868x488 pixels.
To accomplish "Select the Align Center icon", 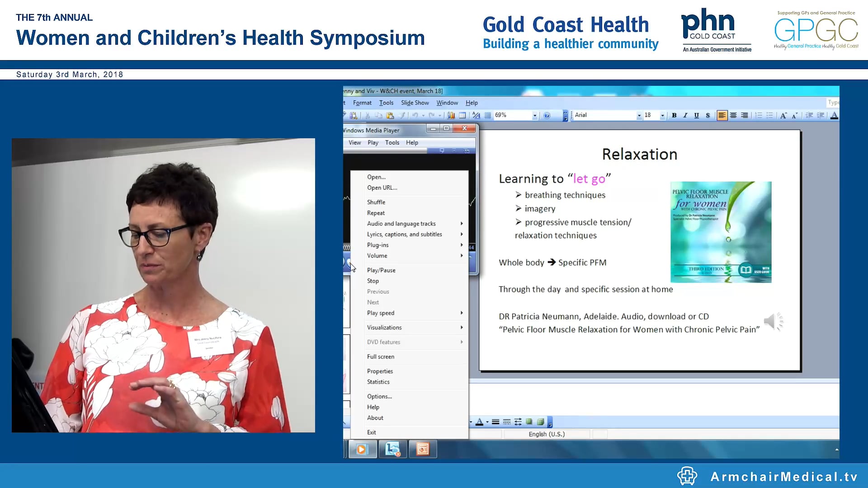I will coord(733,115).
